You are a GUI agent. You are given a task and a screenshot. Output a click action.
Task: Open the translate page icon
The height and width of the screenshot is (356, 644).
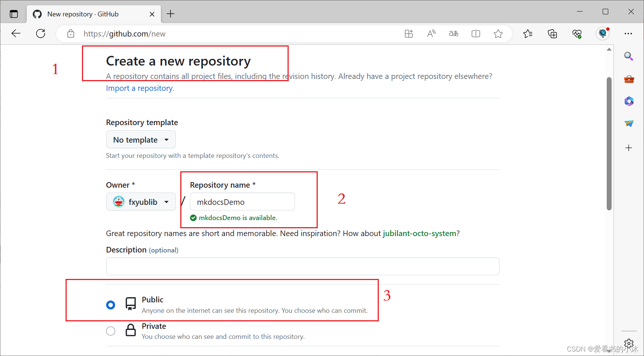pos(454,34)
